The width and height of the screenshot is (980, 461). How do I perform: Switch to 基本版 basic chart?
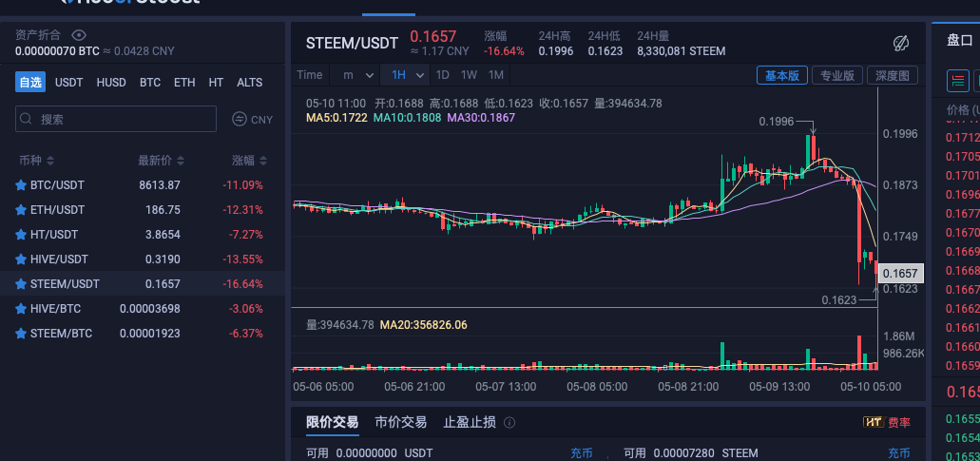[x=782, y=76]
